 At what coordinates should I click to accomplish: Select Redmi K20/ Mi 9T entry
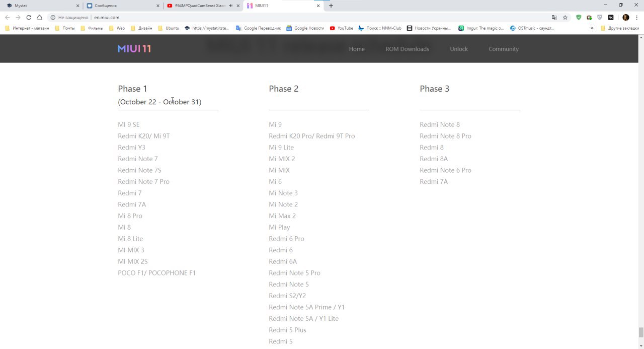[x=144, y=136]
